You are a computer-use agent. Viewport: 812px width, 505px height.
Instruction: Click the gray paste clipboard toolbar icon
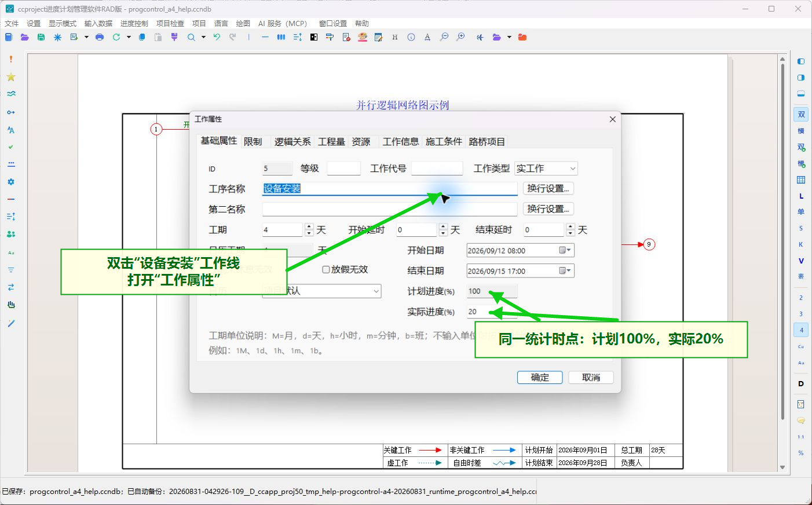pyautogui.click(x=158, y=37)
